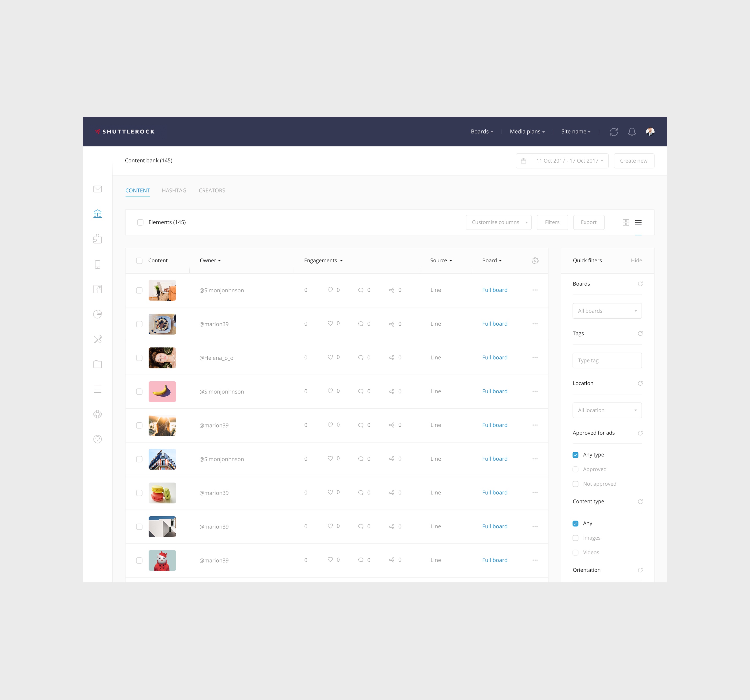Viewport: 750px width, 700px height.
Task: Open the All location dropdown
Action: coord(606,410)
